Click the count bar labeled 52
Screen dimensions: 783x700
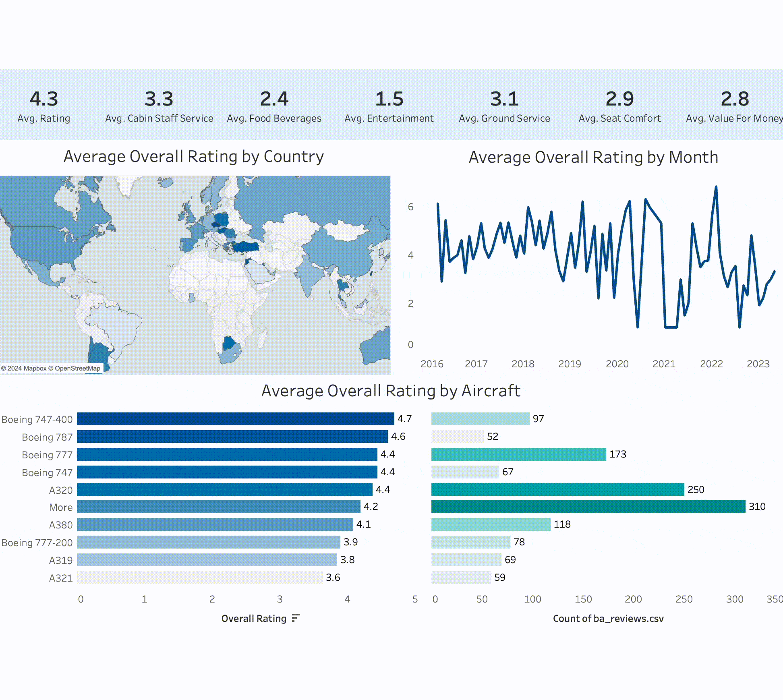tap(458, 437)
